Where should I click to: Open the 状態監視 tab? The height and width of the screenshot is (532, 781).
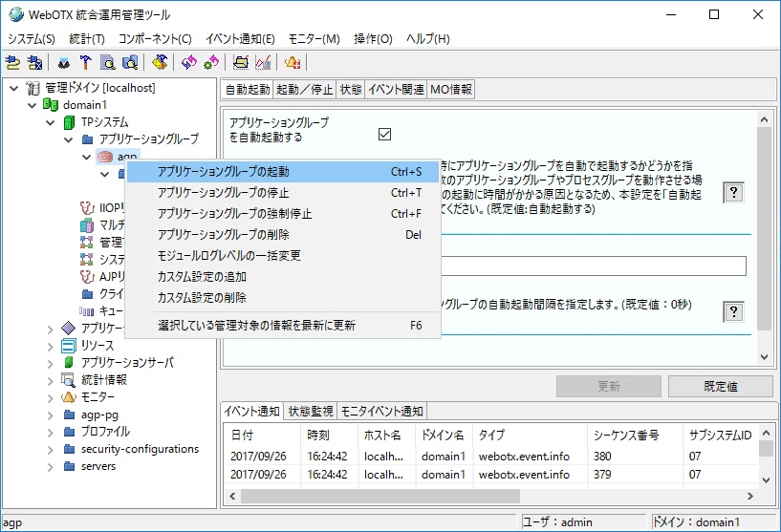pyautogui.click(x=311, y=411)
